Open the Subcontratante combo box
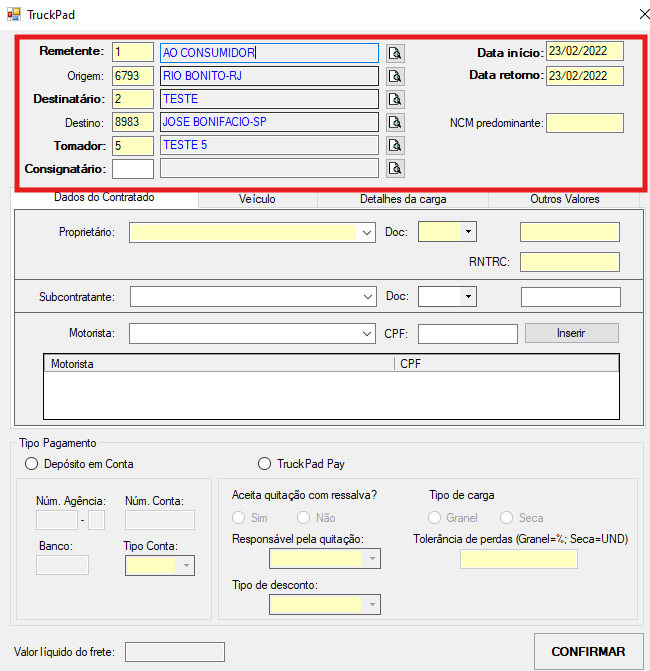The height and width of the screenshot is (671, 650). [366, 297]
